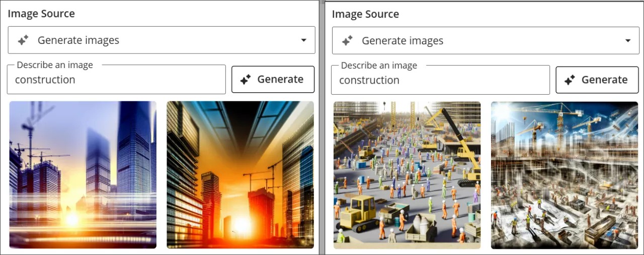
Task: Click the sparkle icon on the right Generate button
Action: [570, 80]
